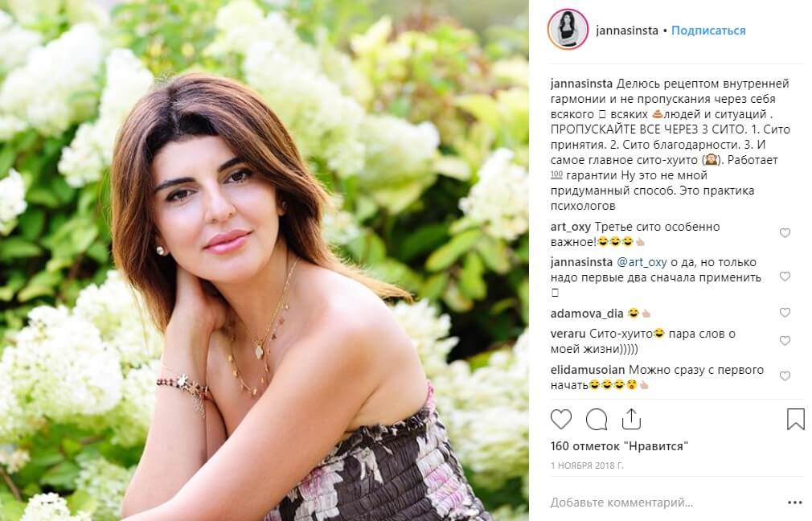Like art_oxy's comment heart

(785, 233)
